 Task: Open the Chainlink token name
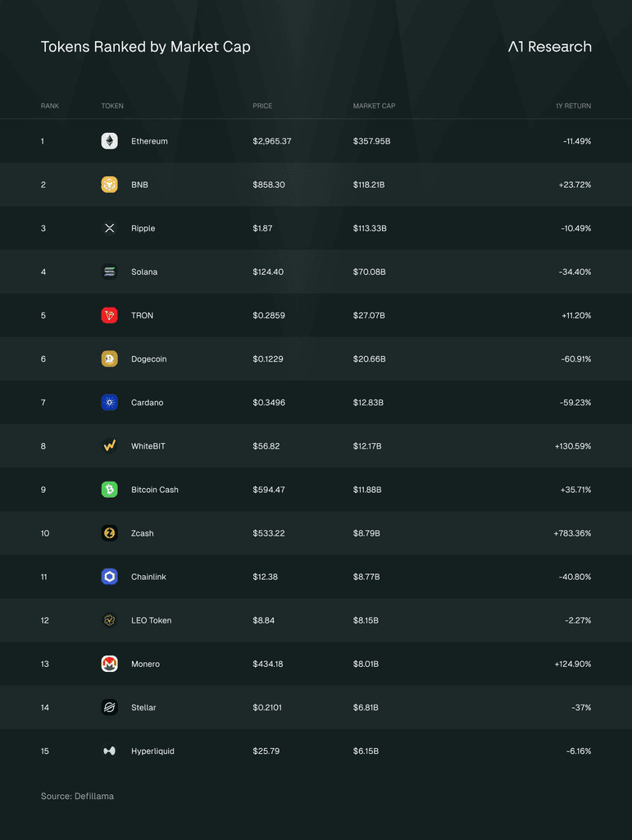(148, 577)
